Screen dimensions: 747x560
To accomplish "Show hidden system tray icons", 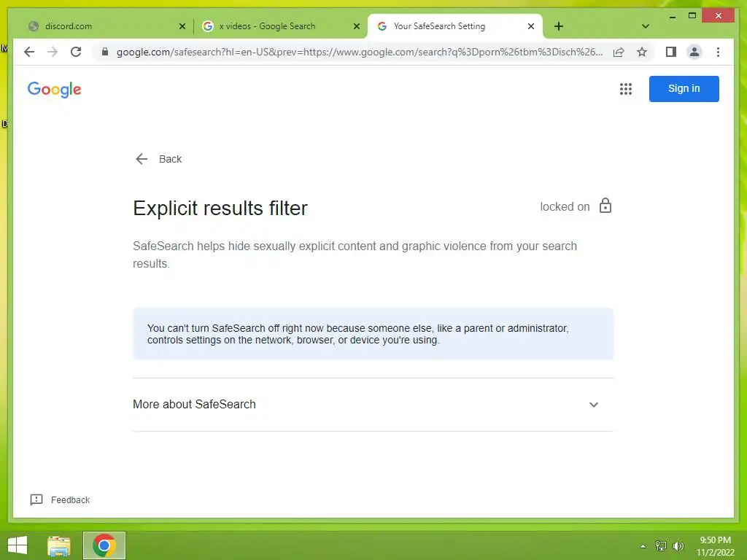I will pos(643,546).
